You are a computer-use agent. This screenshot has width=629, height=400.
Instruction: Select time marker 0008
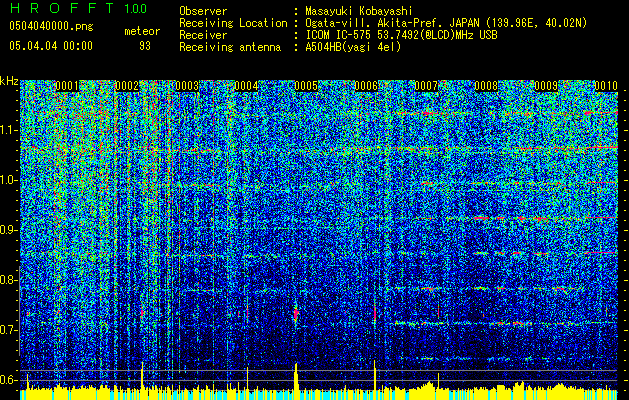[x=486, y=86]
